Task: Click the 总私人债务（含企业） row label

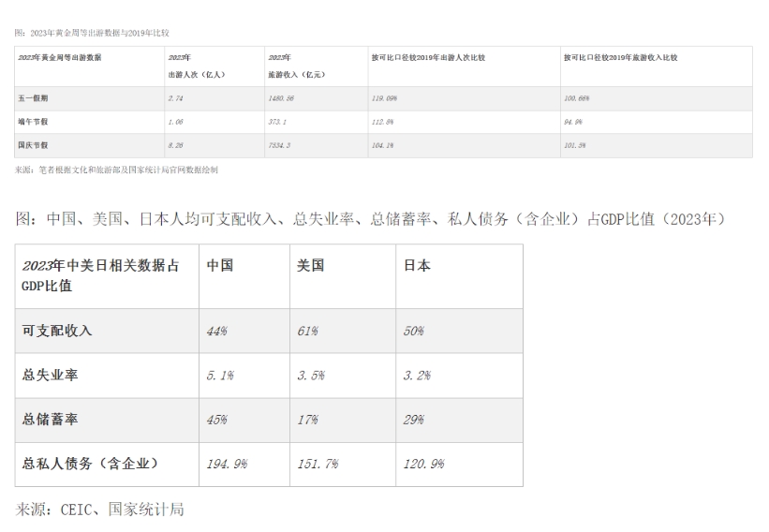Action: tap(90, 464)
